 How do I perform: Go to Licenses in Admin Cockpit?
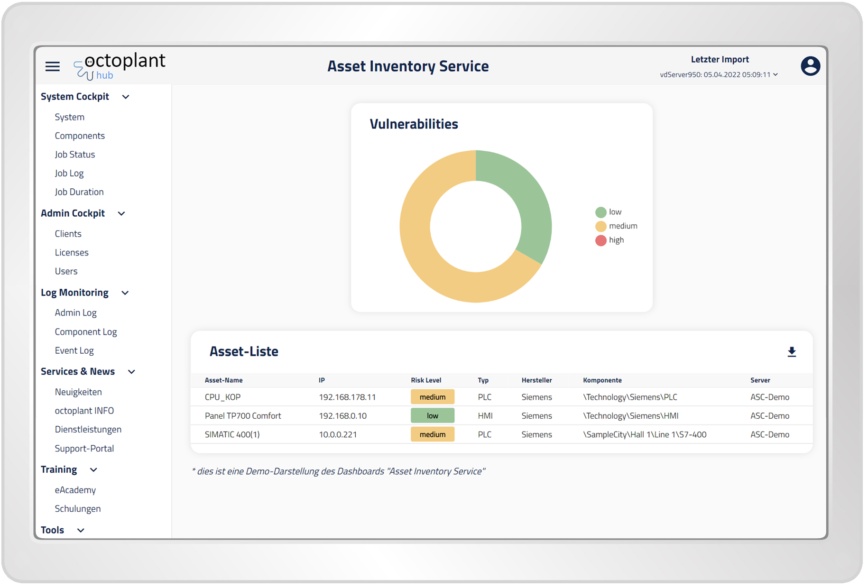pyautogui.click(x=72, y=253)
